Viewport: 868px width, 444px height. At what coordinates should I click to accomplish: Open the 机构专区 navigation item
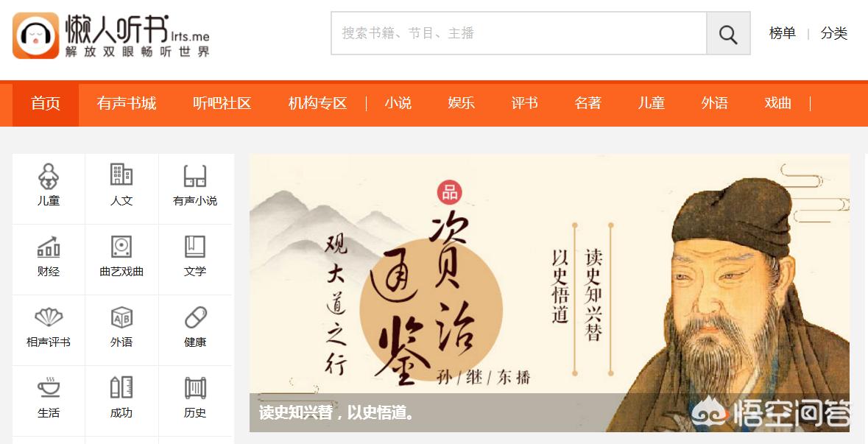pyautogui.click(x=318, y=104)
